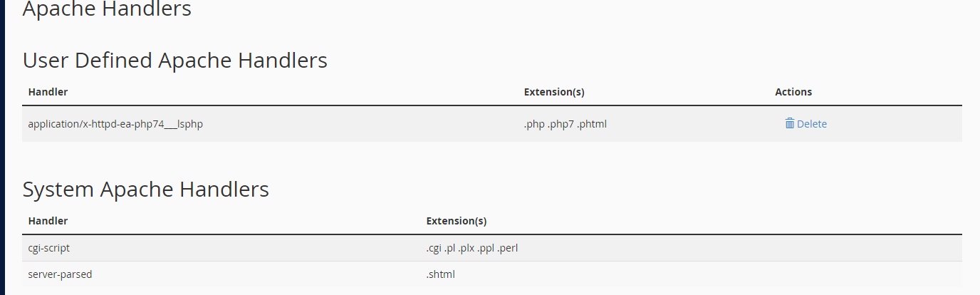Click the User Defined Apache Handlers heading
Screen dimensions: 980x295
(175, 61)
